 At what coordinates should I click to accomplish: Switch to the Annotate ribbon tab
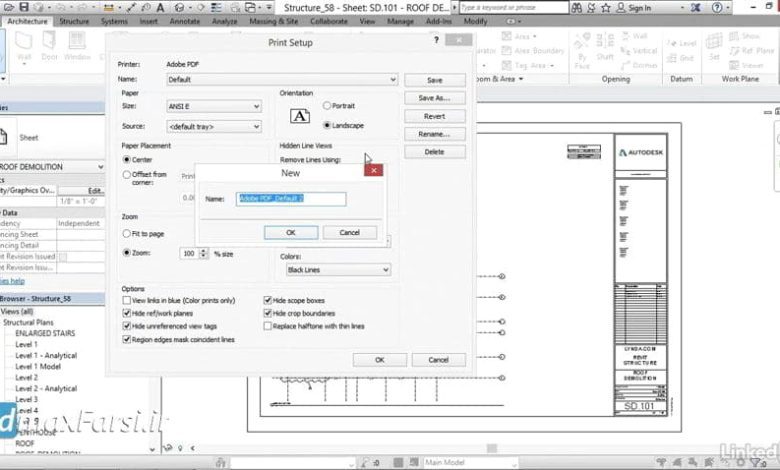184,20
